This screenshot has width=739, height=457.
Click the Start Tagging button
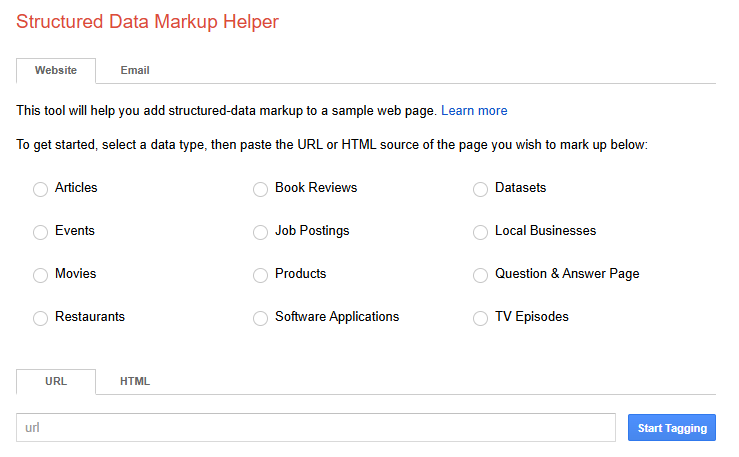(672, 428)
